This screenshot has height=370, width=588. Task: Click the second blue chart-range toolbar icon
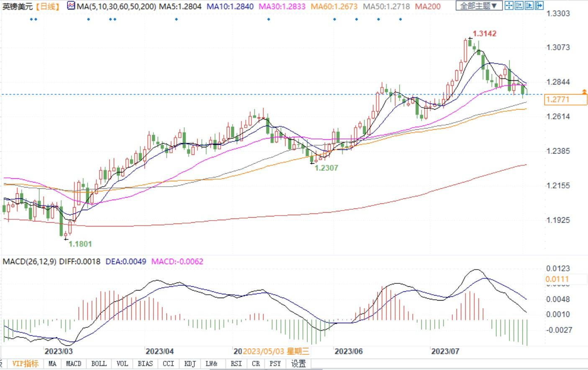tap(519, 5)
